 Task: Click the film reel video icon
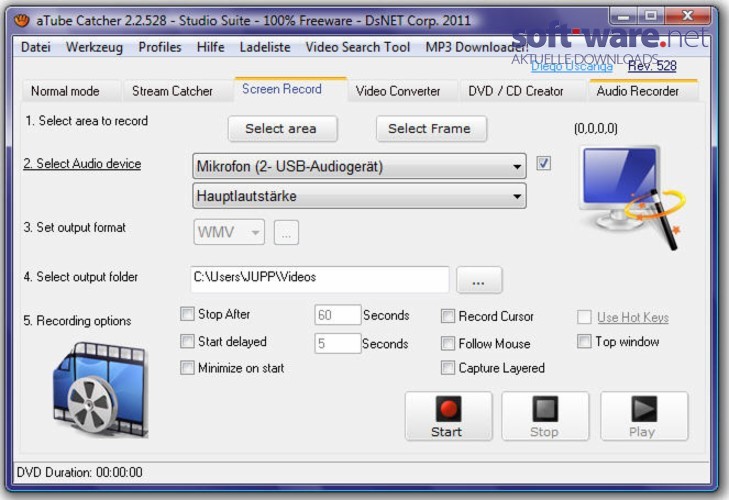pyautogui.click(x=100, y=389)
